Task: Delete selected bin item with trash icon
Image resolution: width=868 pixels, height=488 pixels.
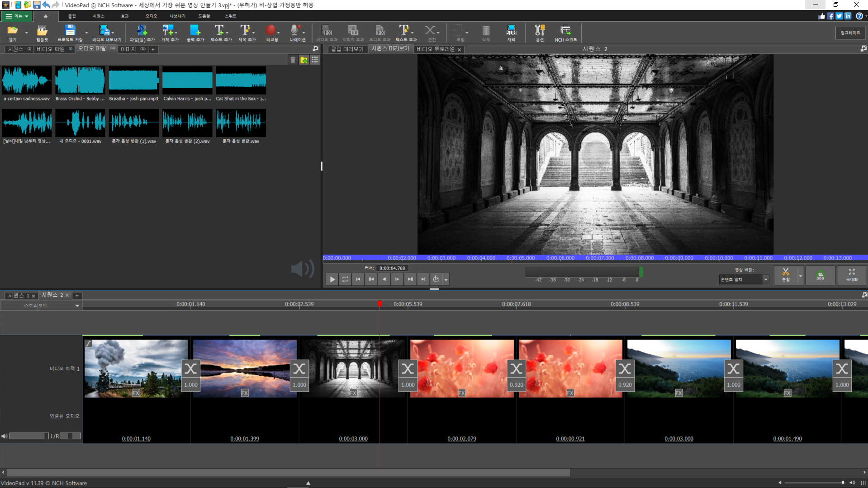Action: pos(293,60)
